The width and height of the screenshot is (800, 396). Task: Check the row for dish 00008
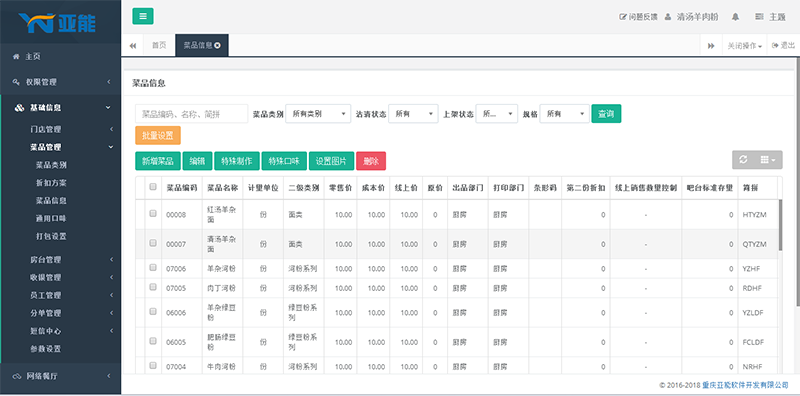153,214
